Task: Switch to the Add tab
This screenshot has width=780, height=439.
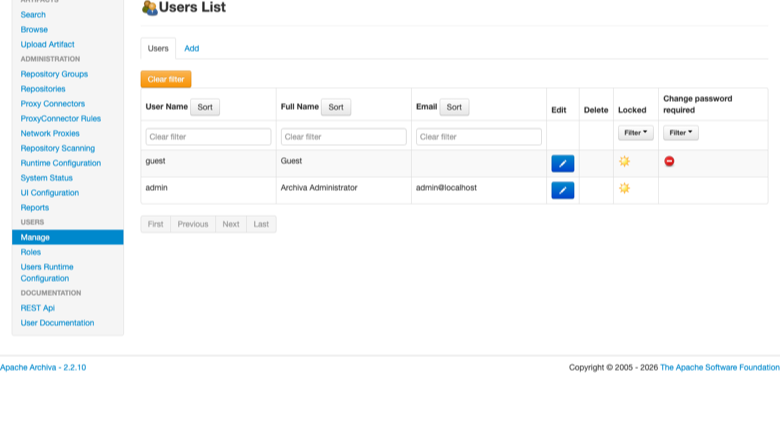Action: 192,48
